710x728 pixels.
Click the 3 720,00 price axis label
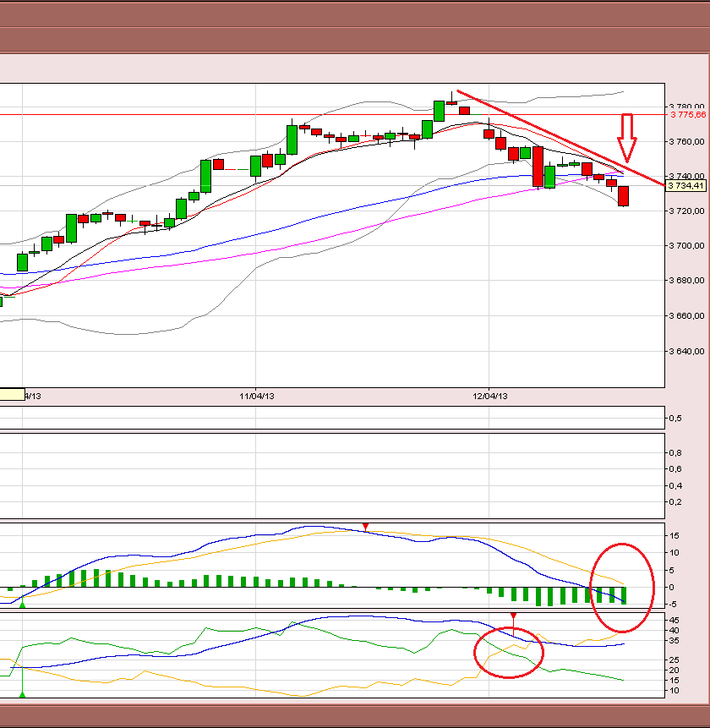687,211
